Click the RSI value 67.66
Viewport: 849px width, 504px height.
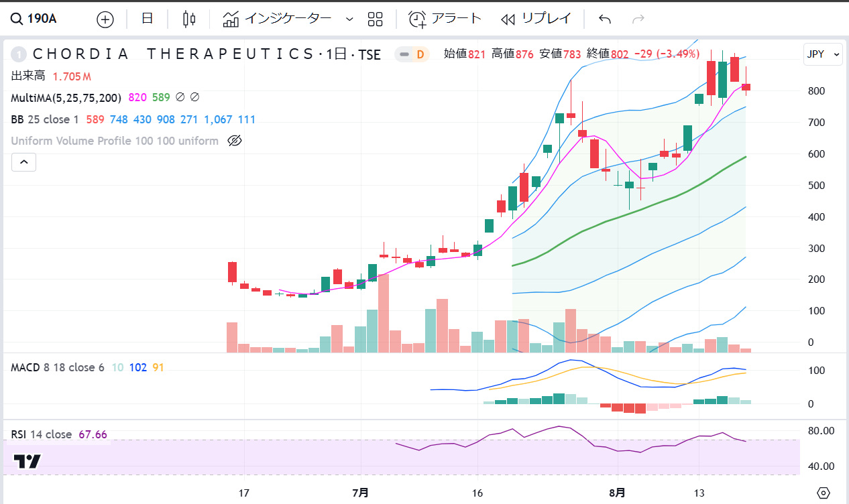point(93,434)
